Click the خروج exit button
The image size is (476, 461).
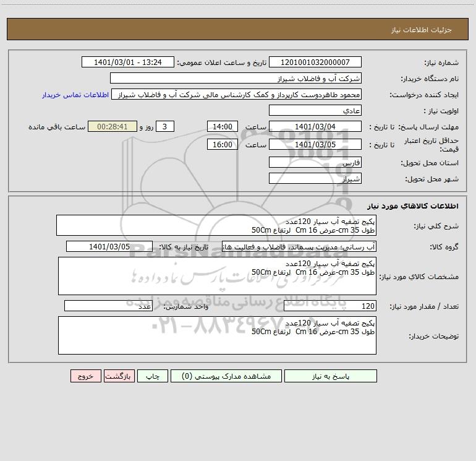(x=85, y=376)
